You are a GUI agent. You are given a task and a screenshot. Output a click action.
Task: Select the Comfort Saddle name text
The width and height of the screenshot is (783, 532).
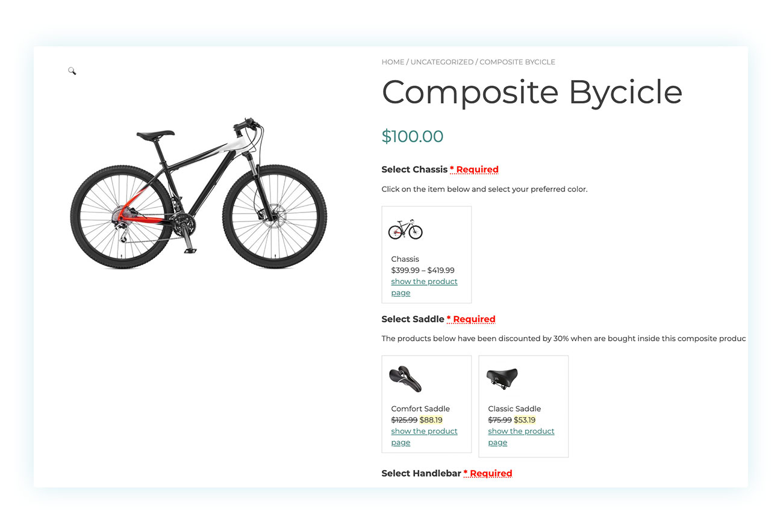pos(420,409)
